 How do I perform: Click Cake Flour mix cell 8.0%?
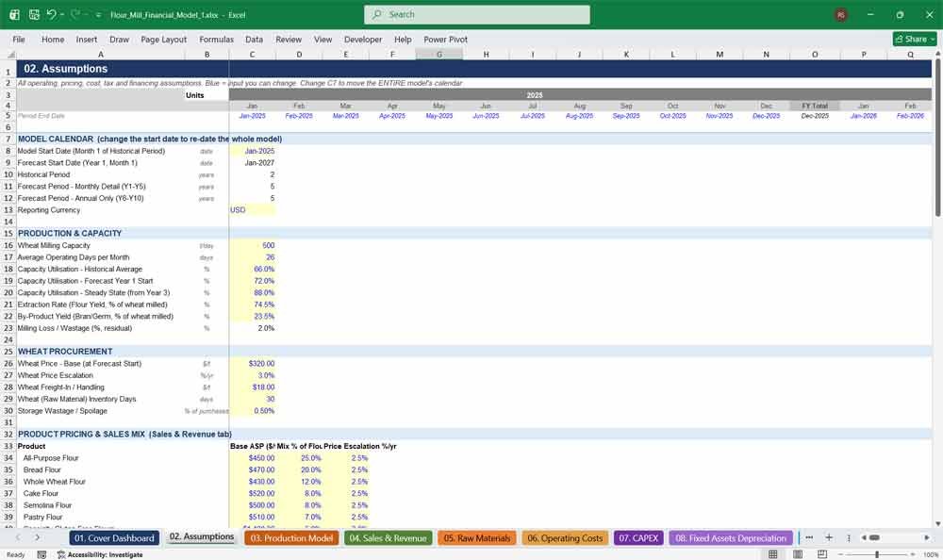pos(299,493)
